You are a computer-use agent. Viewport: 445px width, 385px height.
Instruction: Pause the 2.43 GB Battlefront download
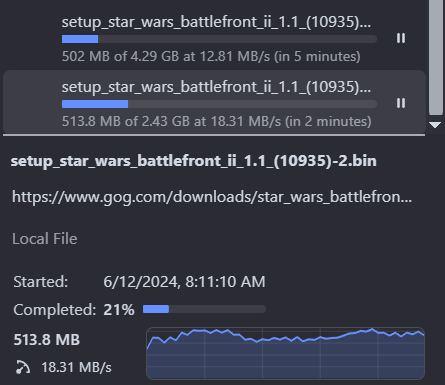401,103
